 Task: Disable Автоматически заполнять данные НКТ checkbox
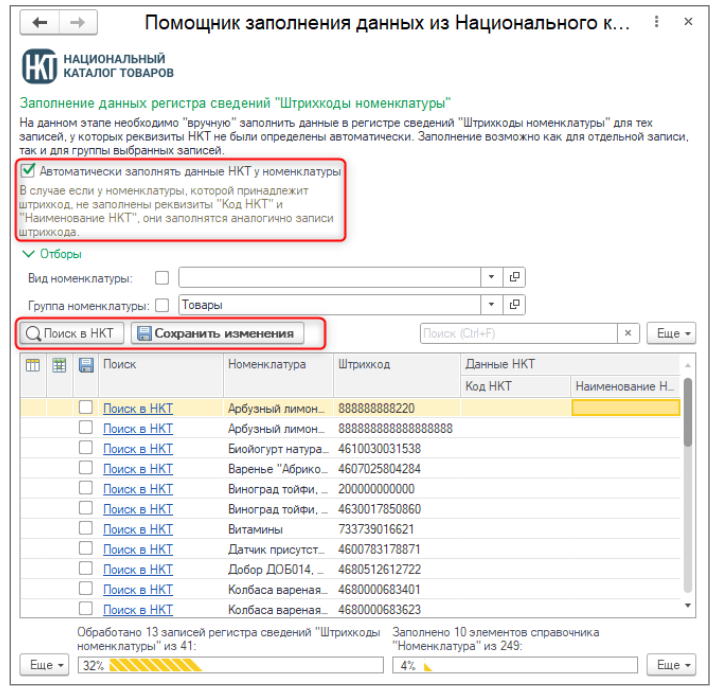pos(28,171)
